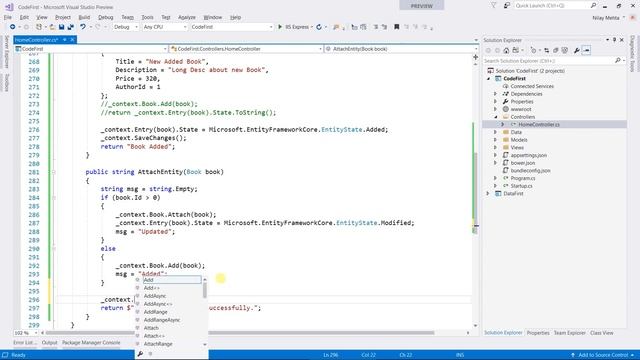
Task: Click the IIS Express run button label
Action: [x=297, y=27]
